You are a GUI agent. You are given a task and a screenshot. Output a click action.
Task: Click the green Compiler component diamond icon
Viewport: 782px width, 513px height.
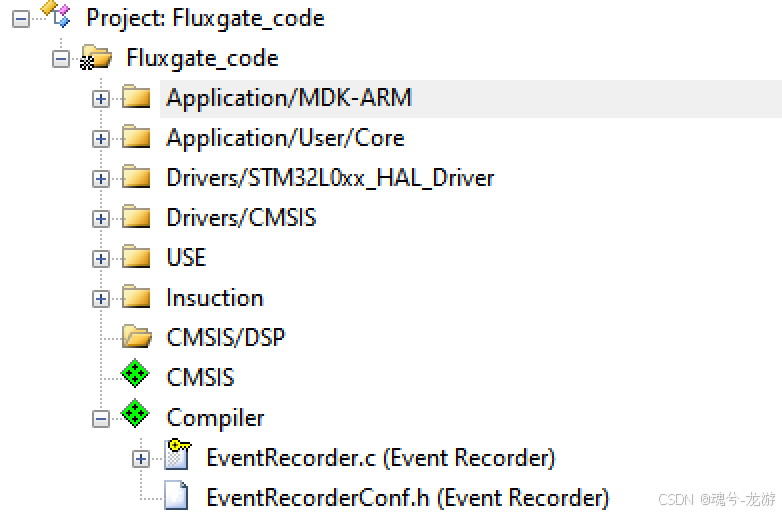click(135, 413)
